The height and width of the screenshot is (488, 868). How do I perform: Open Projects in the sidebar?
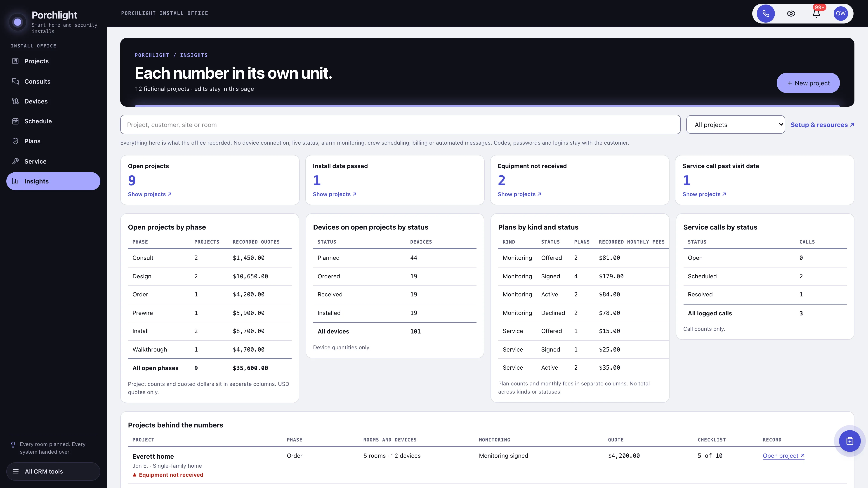(x=53, y=61)
